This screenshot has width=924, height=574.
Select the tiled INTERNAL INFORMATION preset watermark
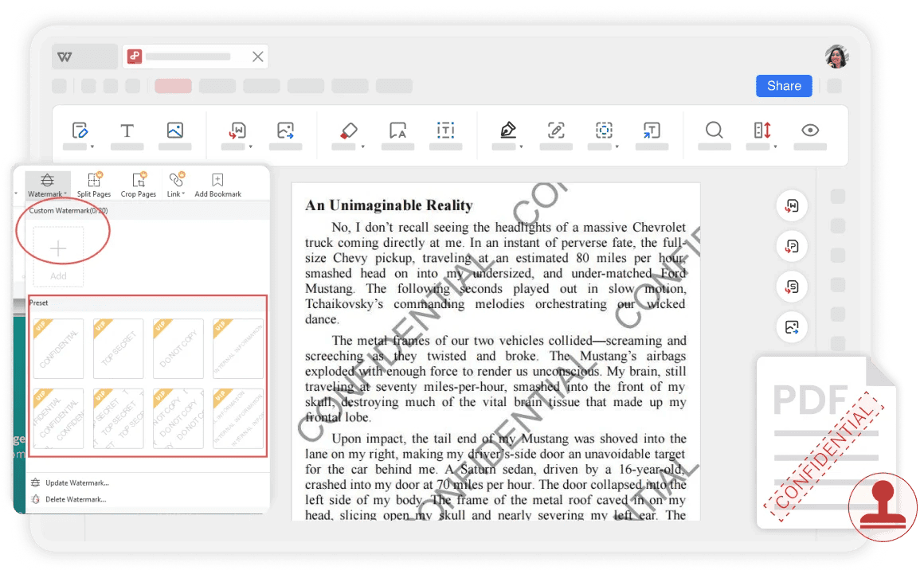238,419
